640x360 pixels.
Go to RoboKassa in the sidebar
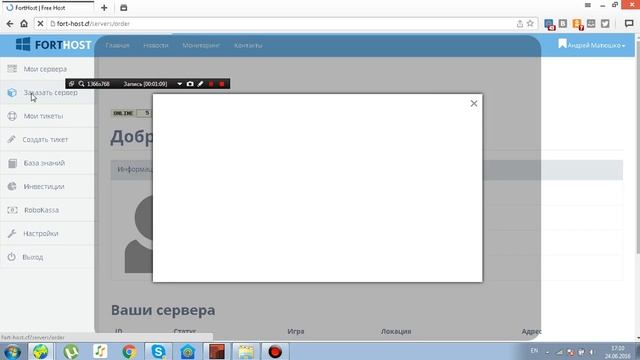pos(47,210)
